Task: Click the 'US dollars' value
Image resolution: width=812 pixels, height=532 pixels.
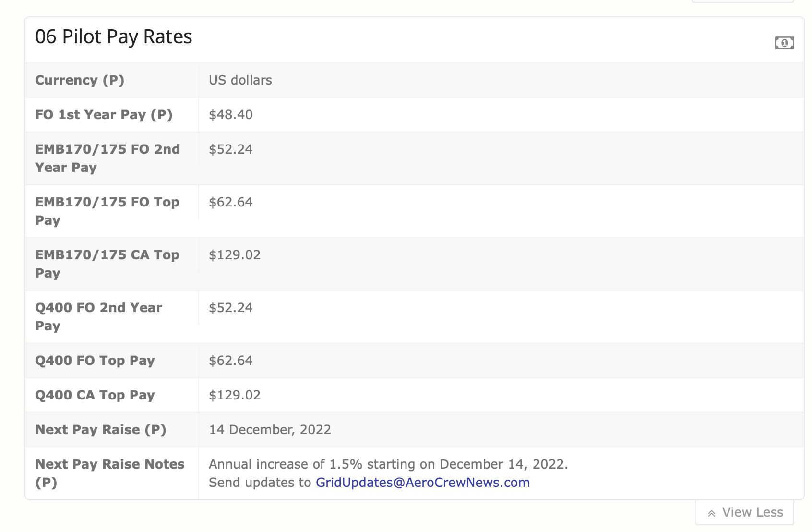Action: pyautogui.click(x=240, y=80)
